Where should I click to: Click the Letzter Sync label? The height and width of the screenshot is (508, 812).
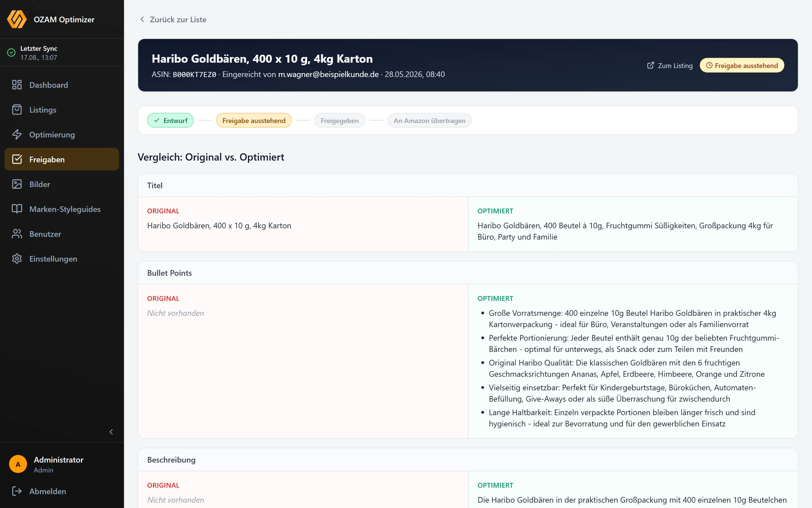click(x=39, y=48)
